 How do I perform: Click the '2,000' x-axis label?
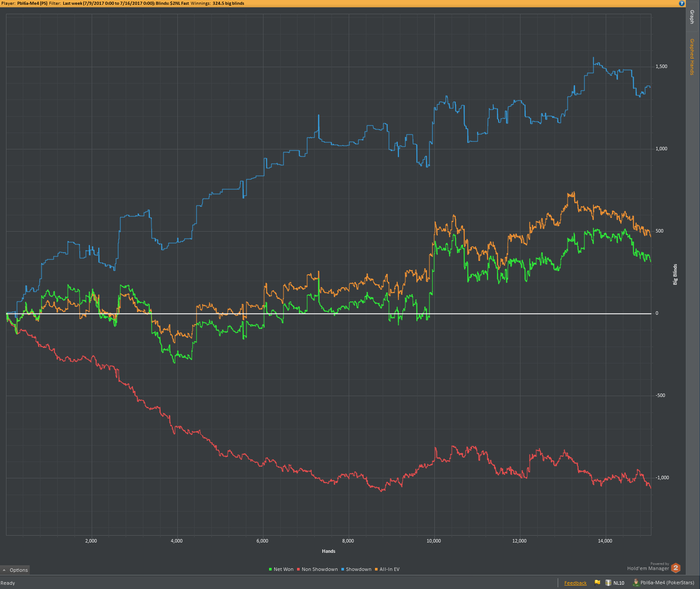click(91, 541)
